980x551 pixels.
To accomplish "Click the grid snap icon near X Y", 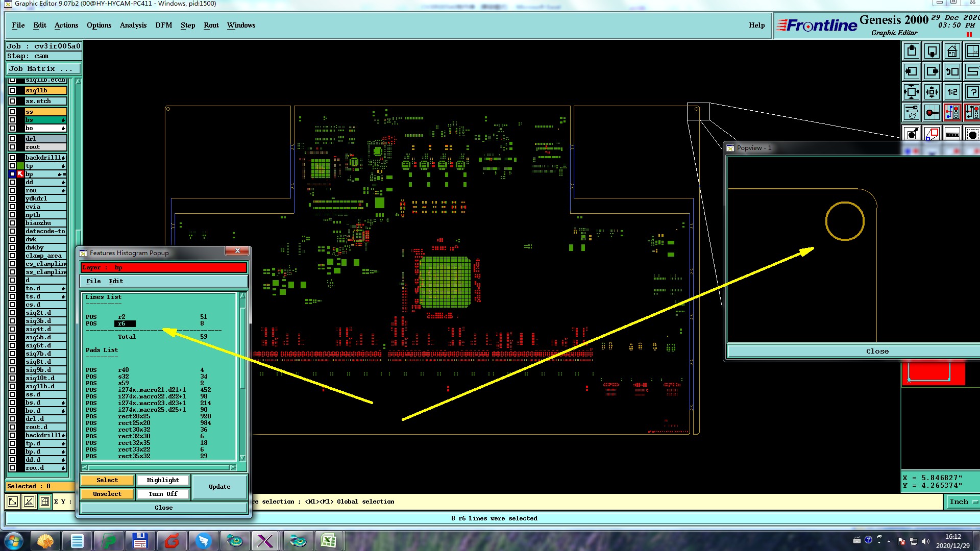I will pos(45,502).
